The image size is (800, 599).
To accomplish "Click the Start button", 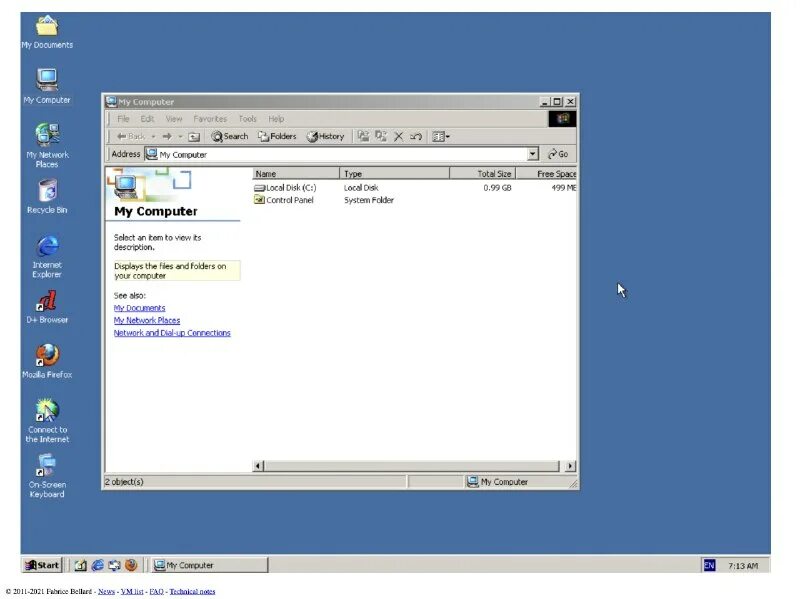I will point(41,564).
